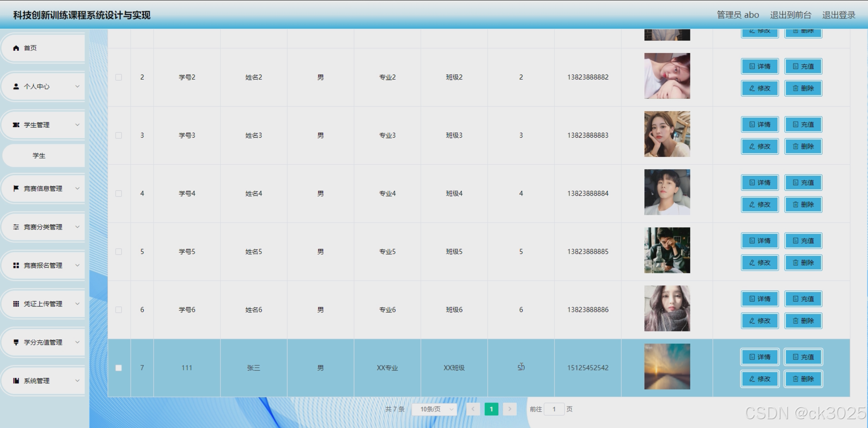The image size is (868, 428).
Task: Click the grid icon for 竞赛报名管理
Action: (x=16, y=265)
